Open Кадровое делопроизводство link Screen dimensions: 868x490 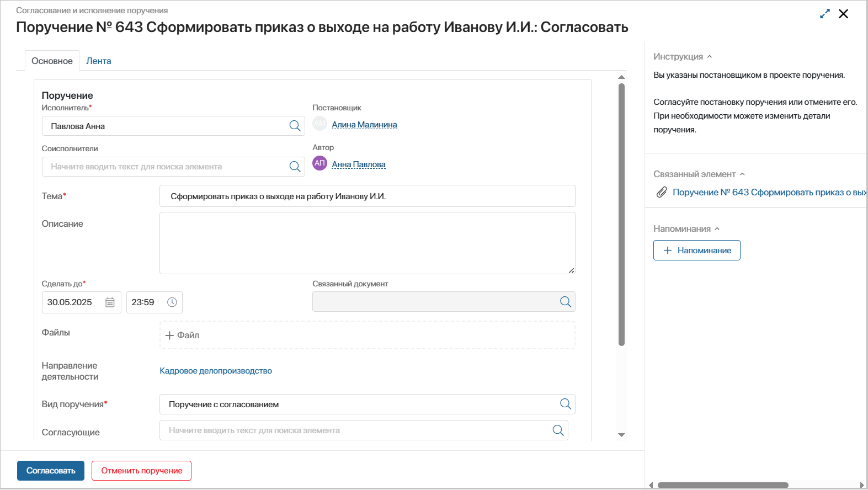click(215, 371)
